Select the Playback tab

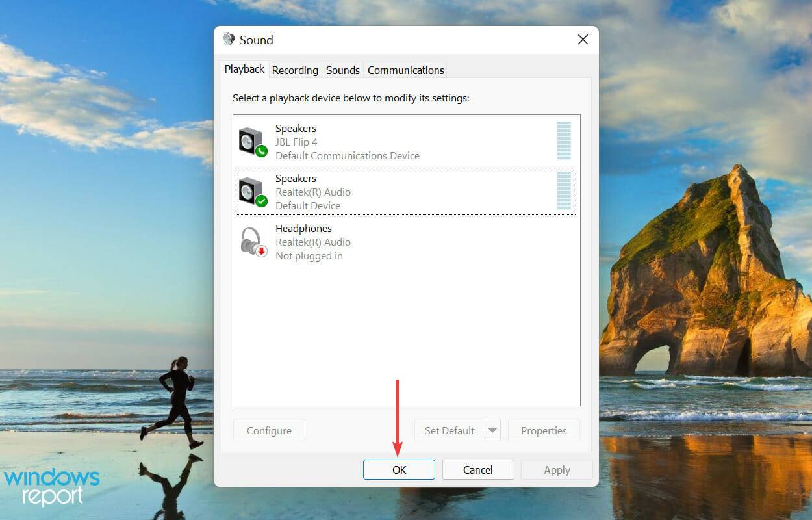[x=244, y=68]
